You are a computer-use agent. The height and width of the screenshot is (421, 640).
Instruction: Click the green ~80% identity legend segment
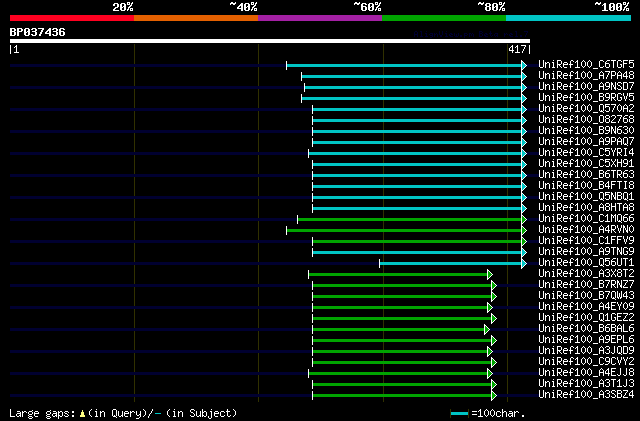(444, 18)
